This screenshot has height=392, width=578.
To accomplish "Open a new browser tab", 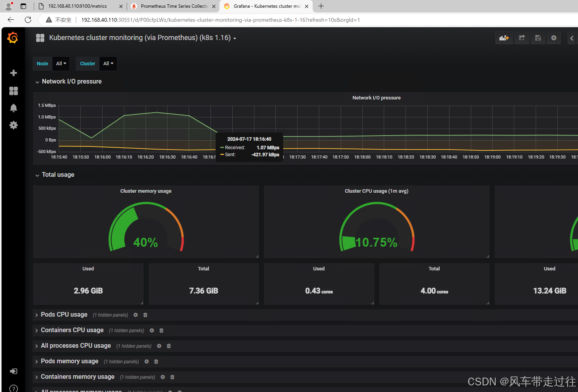I will (x=321, y=6).
